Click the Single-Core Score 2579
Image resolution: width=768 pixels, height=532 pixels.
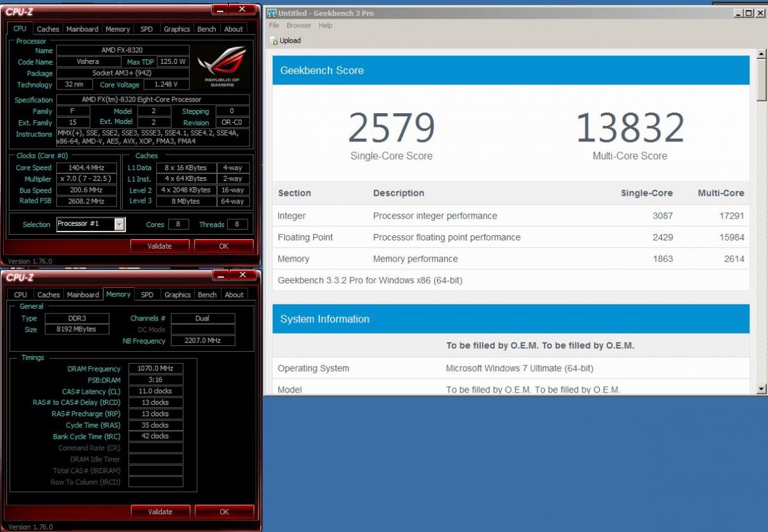pos(392,128)
